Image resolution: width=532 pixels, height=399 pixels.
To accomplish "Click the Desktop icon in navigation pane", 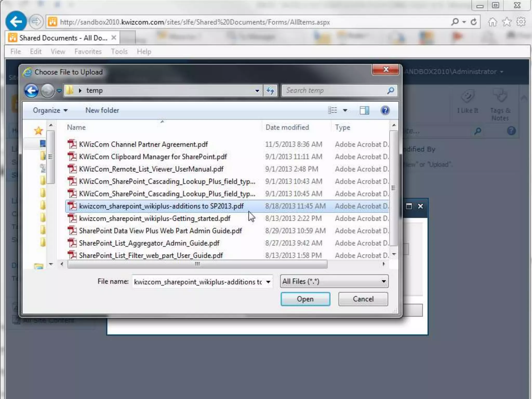I will click(x=43, y=143).
